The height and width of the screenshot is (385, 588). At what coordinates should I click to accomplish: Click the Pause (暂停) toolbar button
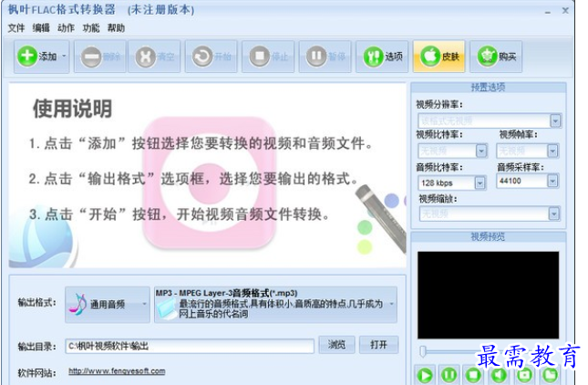[x=325, y=57]
